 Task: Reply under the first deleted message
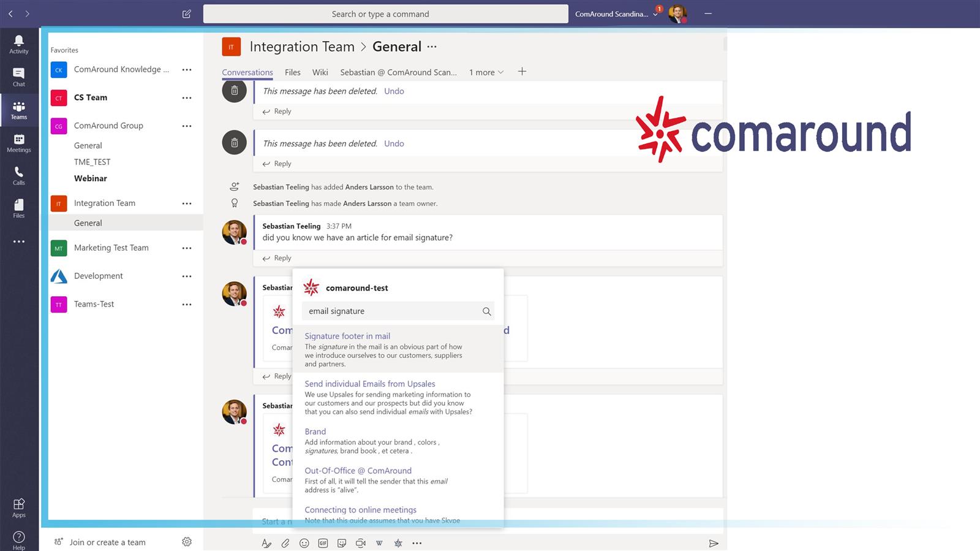[277, 111]
